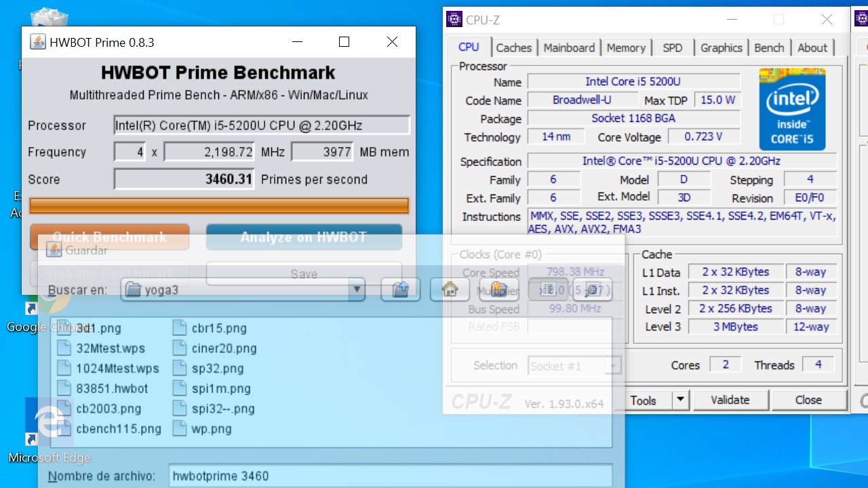Click the CPU-Z icon in its title bar
This screenshot has width=868, height=488.
[454, 20]
